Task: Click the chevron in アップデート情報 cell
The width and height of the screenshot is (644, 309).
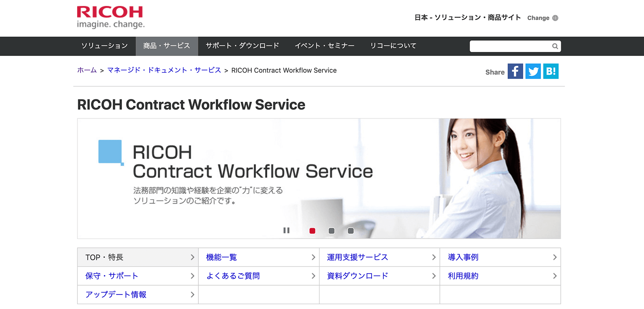Action: [192, 295]
